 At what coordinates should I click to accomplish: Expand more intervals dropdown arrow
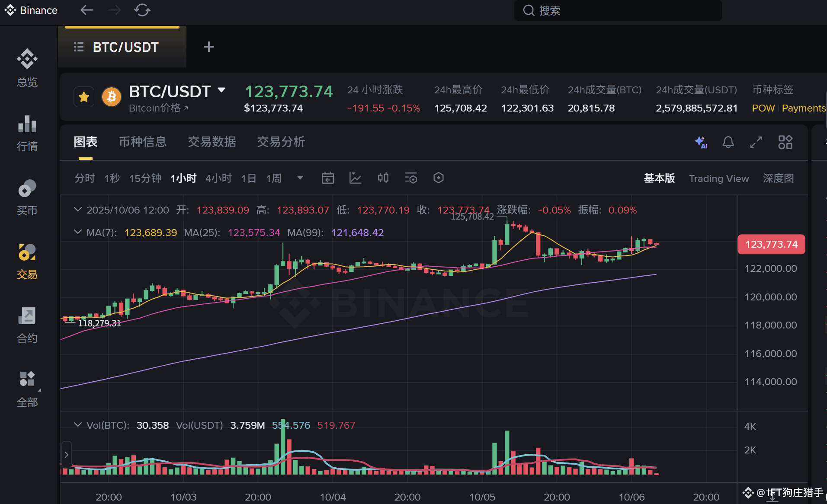click(x=300, y=178)
